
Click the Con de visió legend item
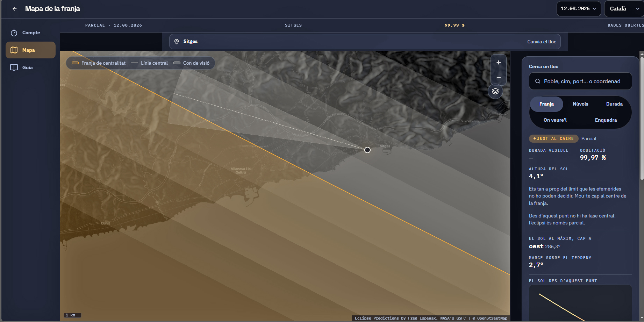coord(192,63)
